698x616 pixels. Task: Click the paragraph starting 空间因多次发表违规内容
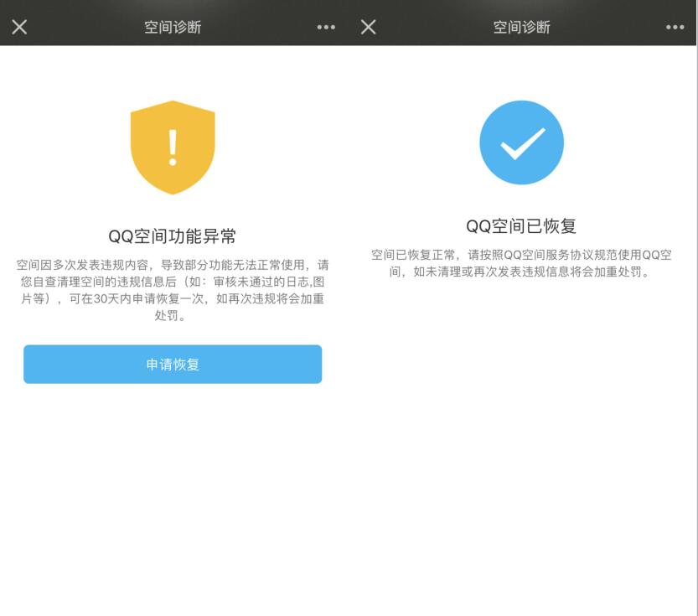[x=173, y=290]
